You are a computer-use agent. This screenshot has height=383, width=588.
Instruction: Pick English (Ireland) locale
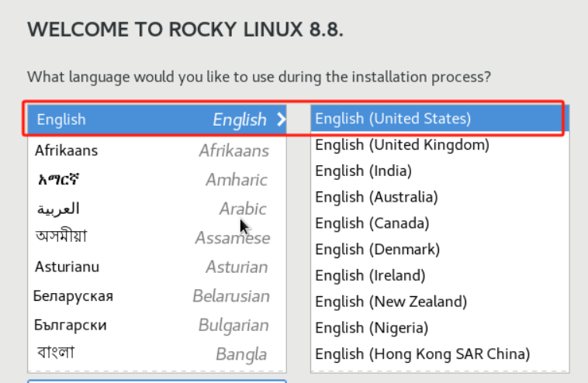point(440,275)
